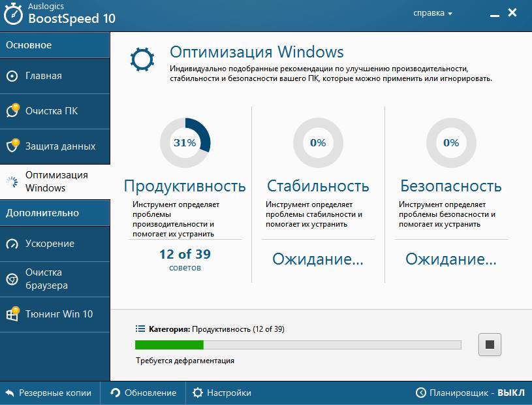Close the BoostSpeed window
Image resolution: width=532 pixels, height=405 pixels.
tap(512, 12)
